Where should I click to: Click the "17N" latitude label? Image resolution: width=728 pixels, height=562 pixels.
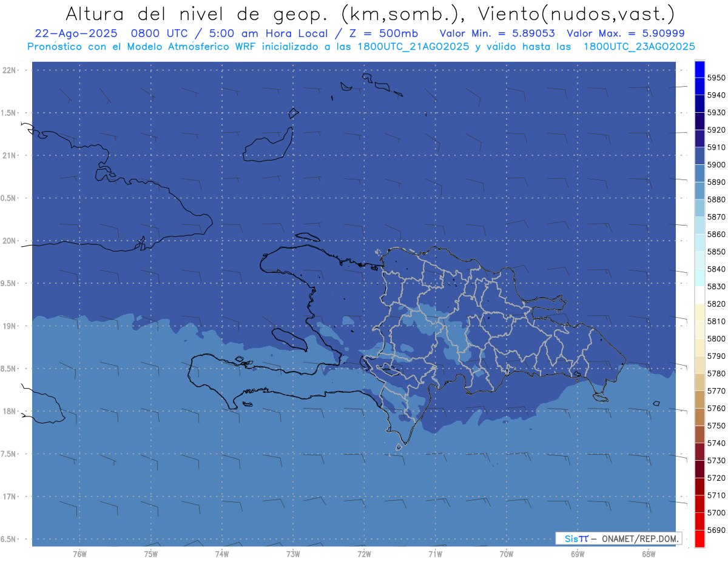tap(10, 497)
